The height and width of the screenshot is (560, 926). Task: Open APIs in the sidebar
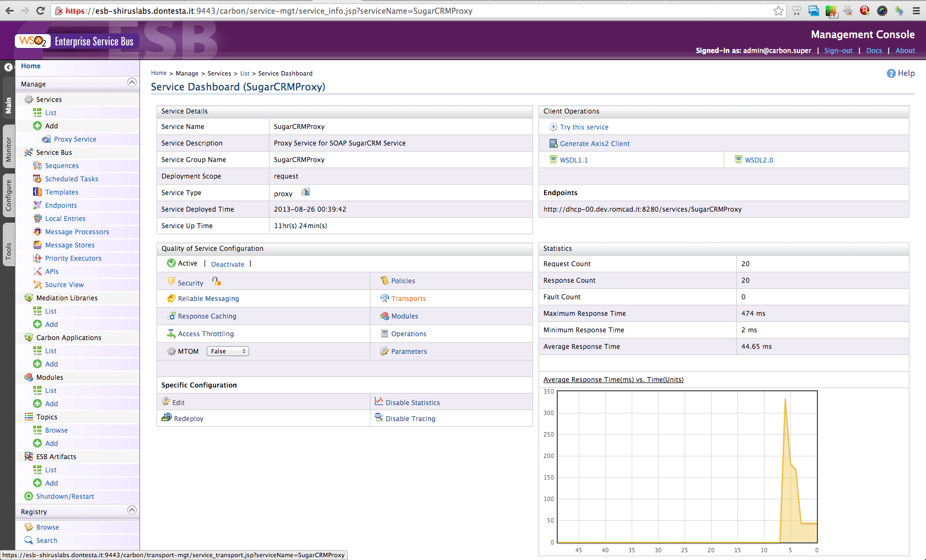[x=52, y=271]
